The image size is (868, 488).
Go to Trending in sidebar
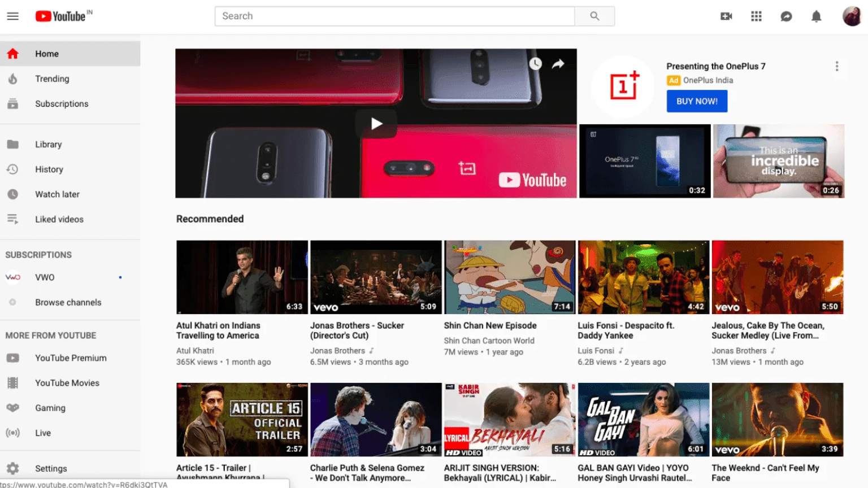[52, 79]
